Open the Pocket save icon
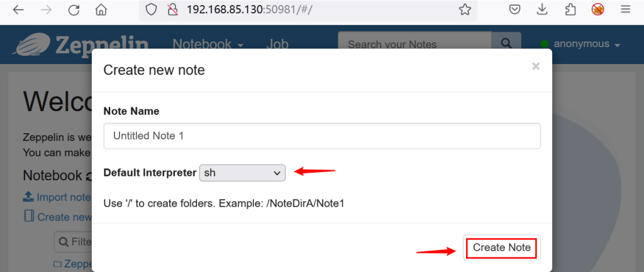 [x=515, y=10]
